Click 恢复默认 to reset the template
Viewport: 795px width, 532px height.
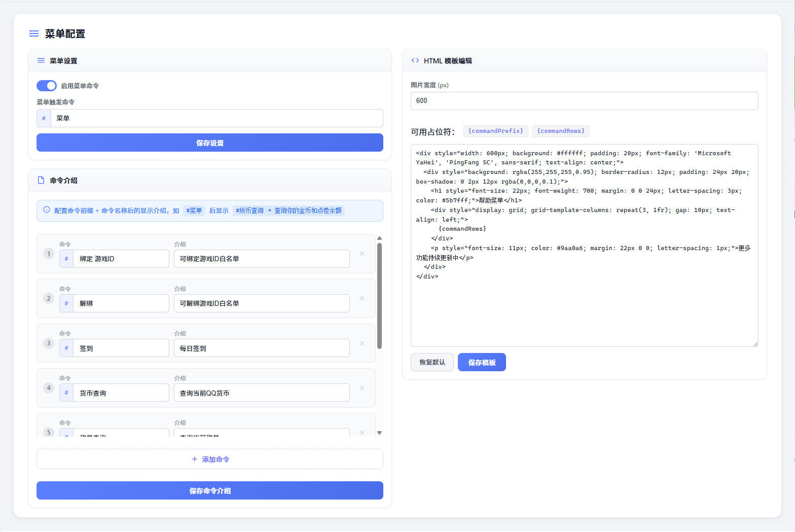432,362
